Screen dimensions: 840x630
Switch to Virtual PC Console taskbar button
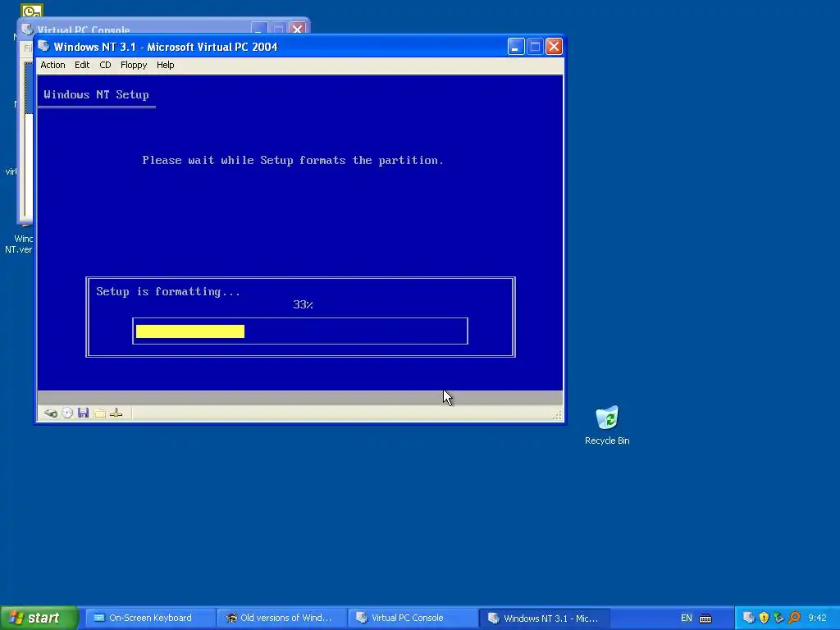(x=413, y=618)
